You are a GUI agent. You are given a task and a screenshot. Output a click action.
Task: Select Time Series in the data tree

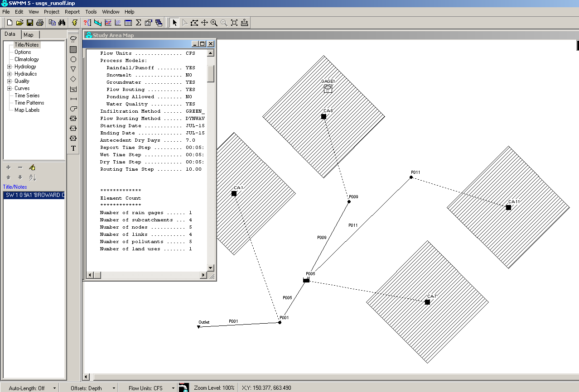tap(27, 96)
